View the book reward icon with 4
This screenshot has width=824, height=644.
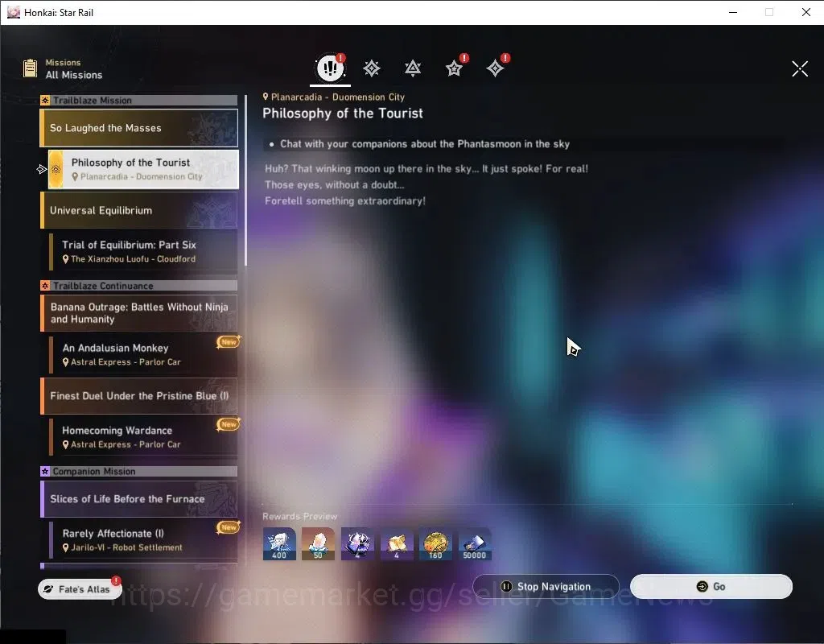pos(396,543)
